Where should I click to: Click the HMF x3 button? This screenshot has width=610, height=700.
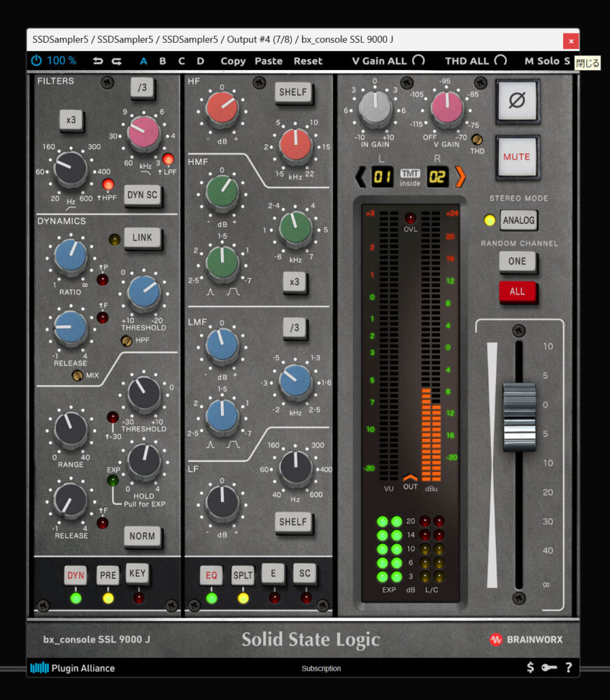tap(295, 282)
